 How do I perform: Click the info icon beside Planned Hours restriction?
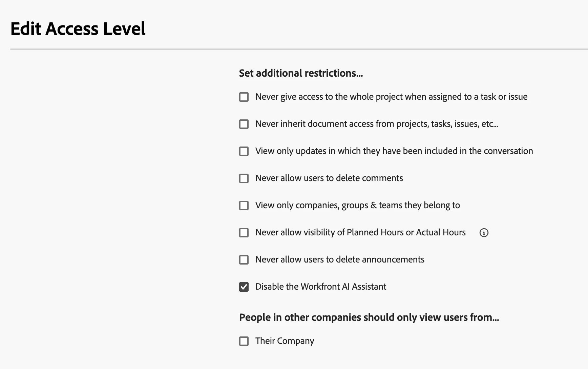pyautogui.click(x=484, y=233)
